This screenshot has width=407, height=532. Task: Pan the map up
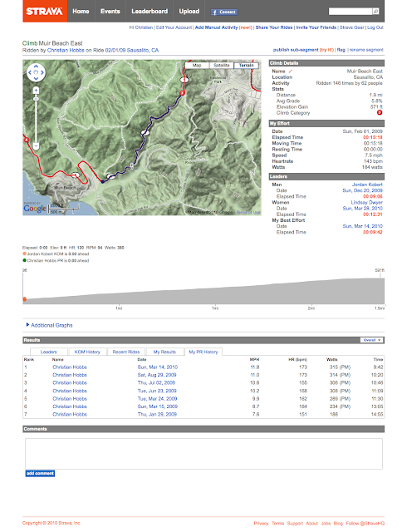tap(36, 66)
